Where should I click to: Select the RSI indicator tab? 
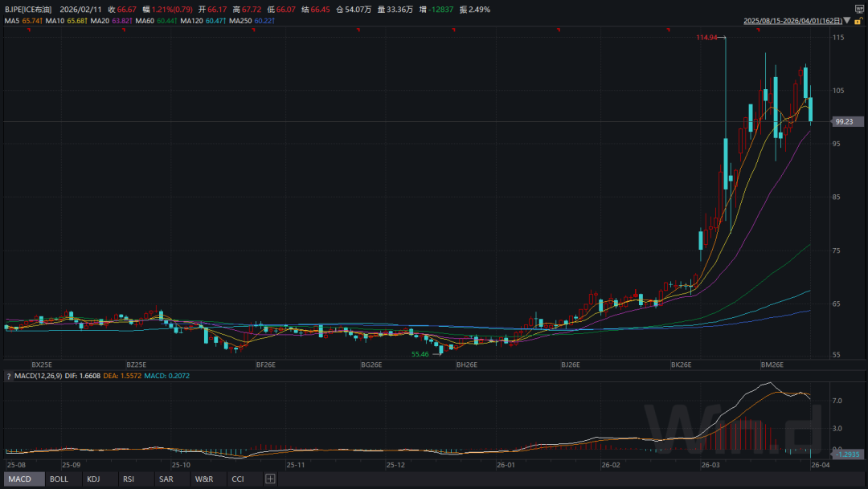click(x=129, y=479)
